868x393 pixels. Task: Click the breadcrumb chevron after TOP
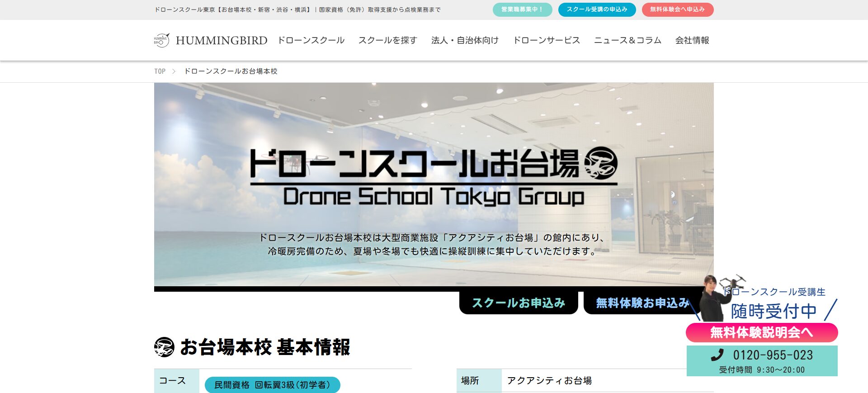pos(174,71)
